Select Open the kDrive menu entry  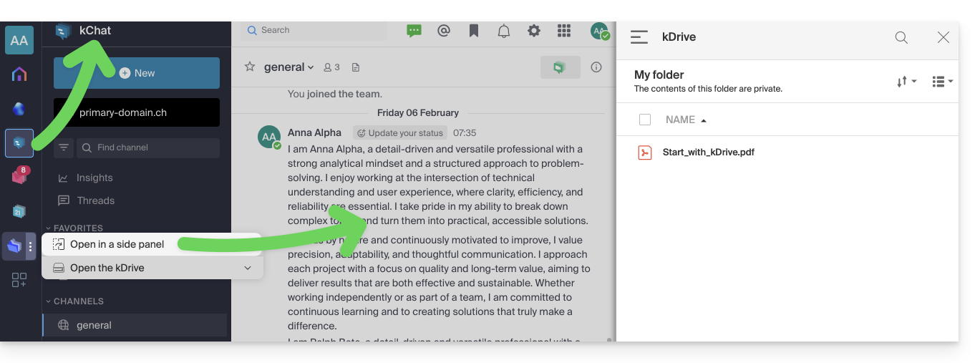(107, 268)
